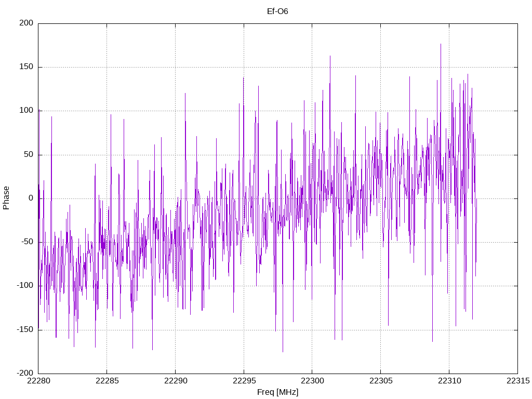Click x-axis tick label 22305
The width and height of the screenshot is (532, 399).
pos(381,381)
